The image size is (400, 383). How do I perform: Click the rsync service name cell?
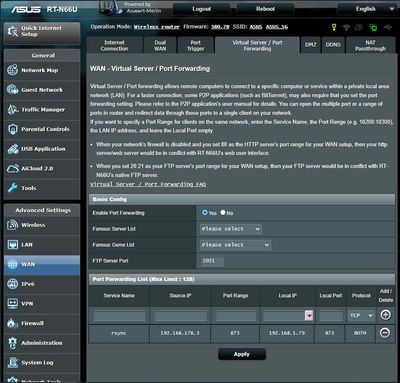(x=119, y=333)
